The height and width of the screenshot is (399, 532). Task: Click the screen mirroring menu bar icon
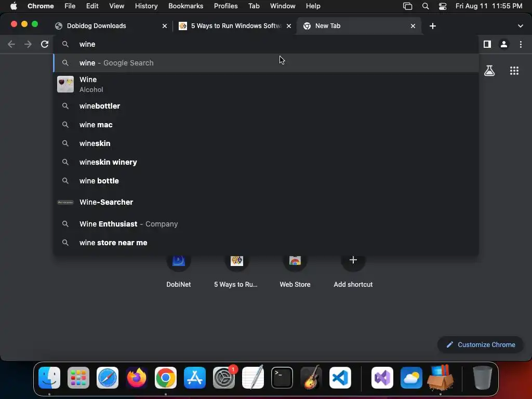(407, 6)
